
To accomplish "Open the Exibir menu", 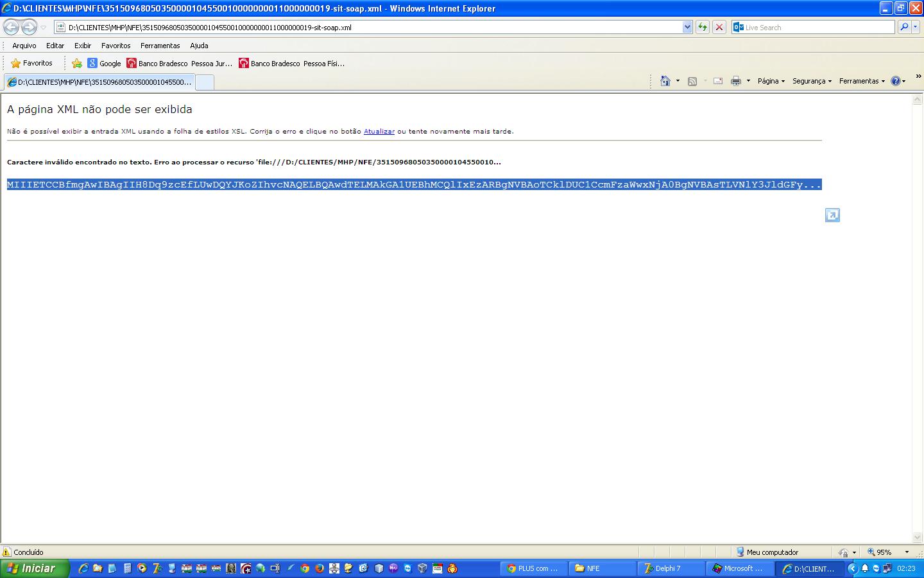I will click(83, 46).
